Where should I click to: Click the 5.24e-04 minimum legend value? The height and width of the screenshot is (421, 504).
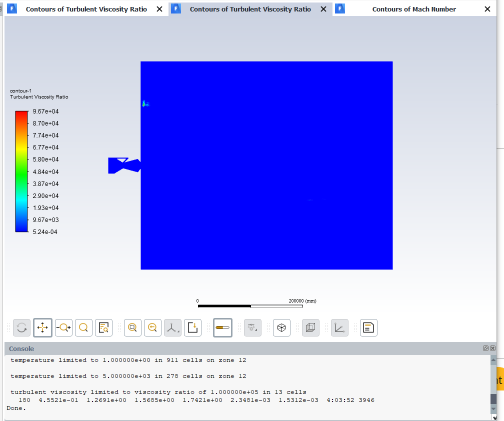(45, 232)
